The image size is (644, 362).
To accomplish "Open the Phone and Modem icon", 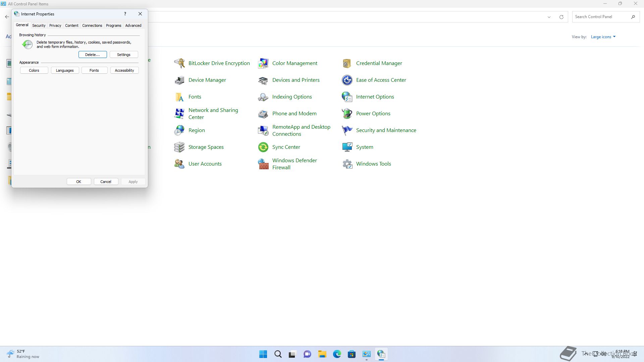I will [x=263, y=113].
